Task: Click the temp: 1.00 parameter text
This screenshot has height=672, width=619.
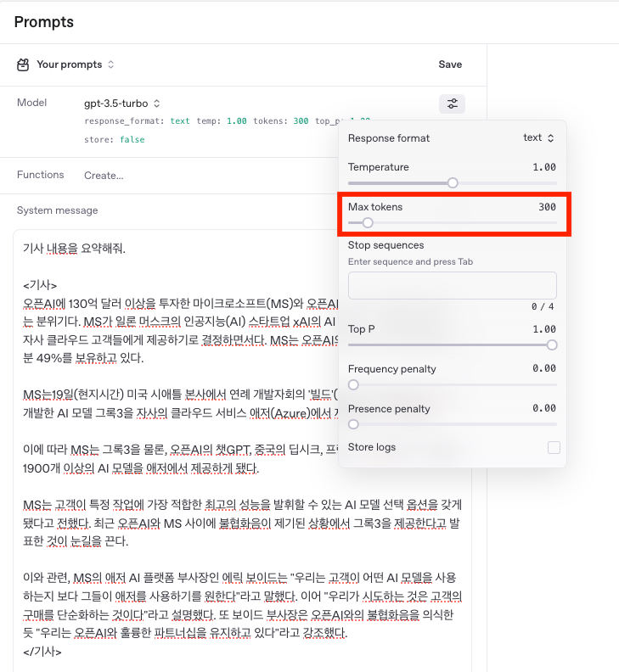Action: tap(222, 121)
